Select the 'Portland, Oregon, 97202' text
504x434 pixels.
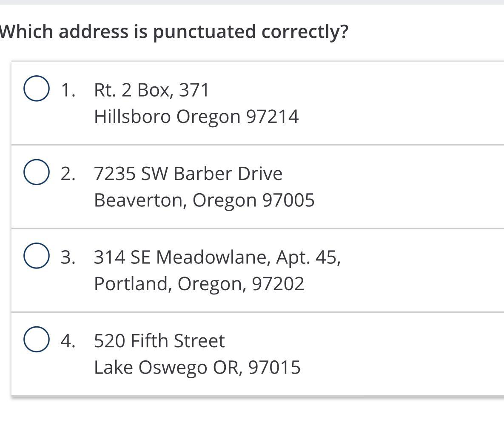tap(199, 284)
